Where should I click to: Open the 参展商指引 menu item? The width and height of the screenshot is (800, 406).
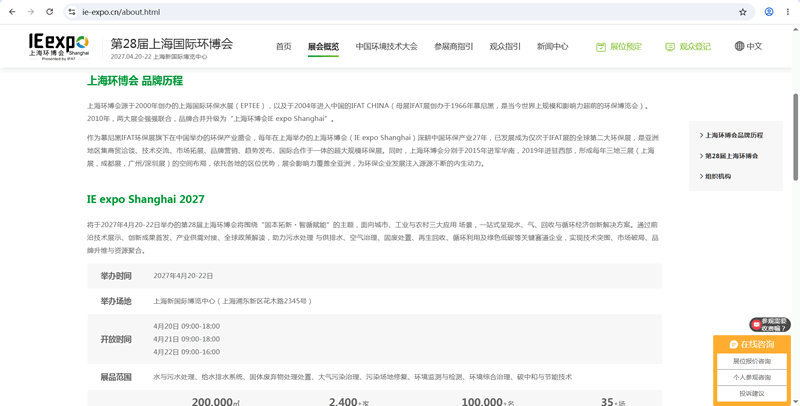tap(454, 46)
